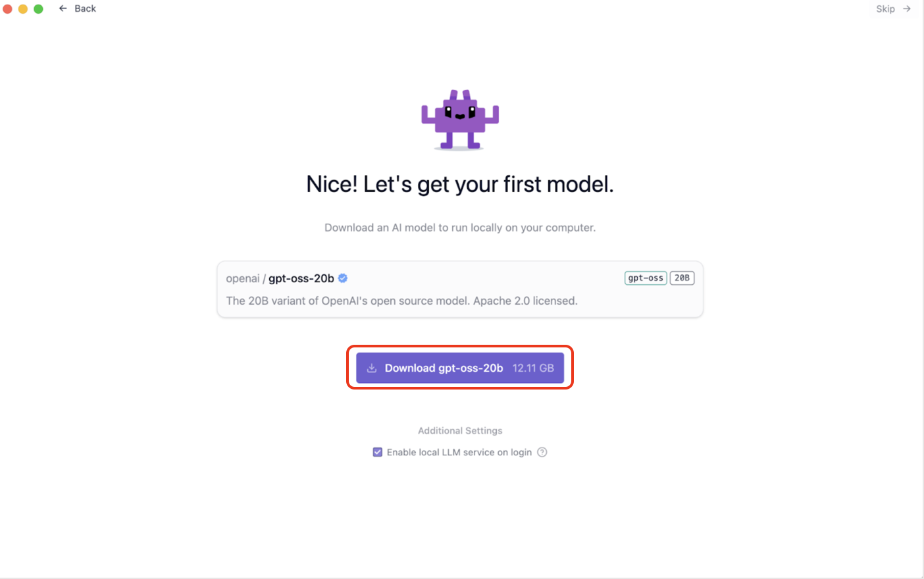
Task: Download the gpt-oss-20b model
Action: tap(460, 368)
